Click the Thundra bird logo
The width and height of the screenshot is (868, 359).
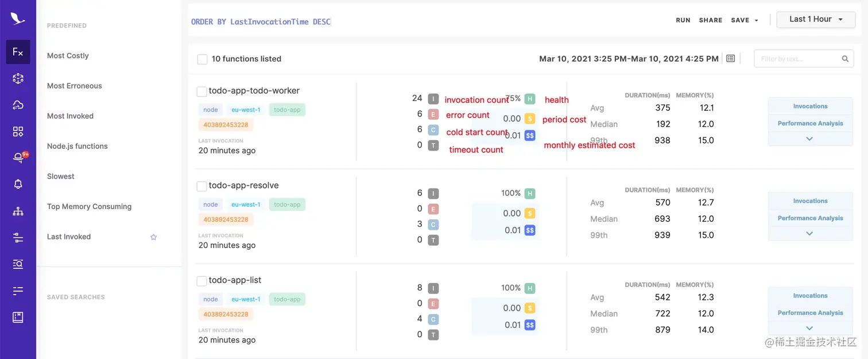coord(18,18)
